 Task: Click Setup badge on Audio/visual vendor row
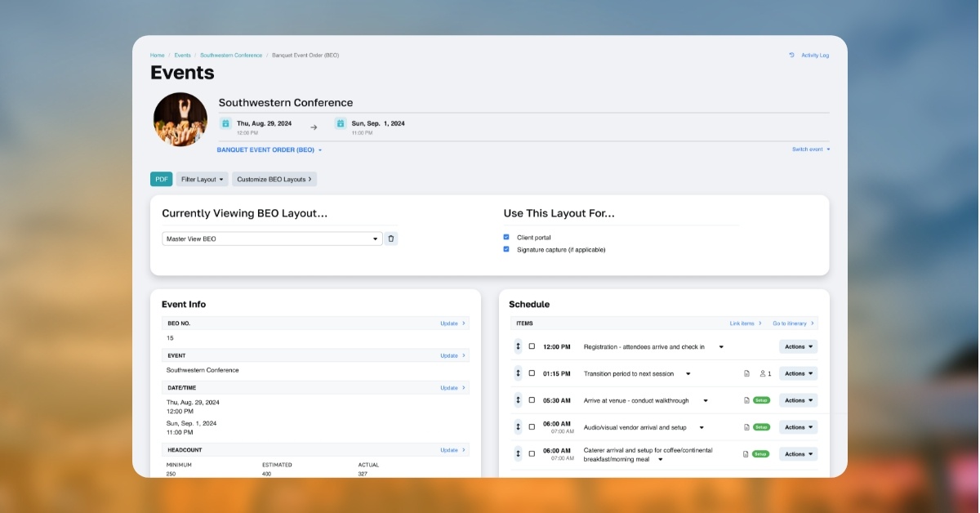(x=761, y=427)
